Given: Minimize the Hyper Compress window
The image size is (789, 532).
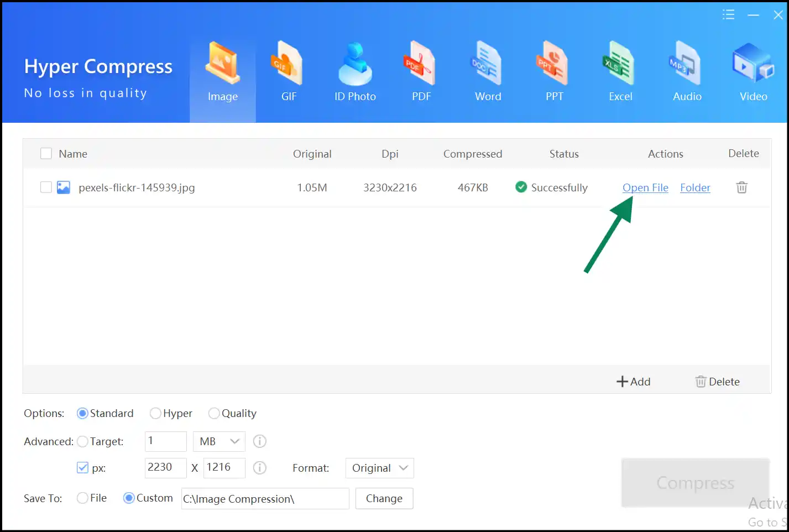Looking at the screenshot, I should point(753,15).
